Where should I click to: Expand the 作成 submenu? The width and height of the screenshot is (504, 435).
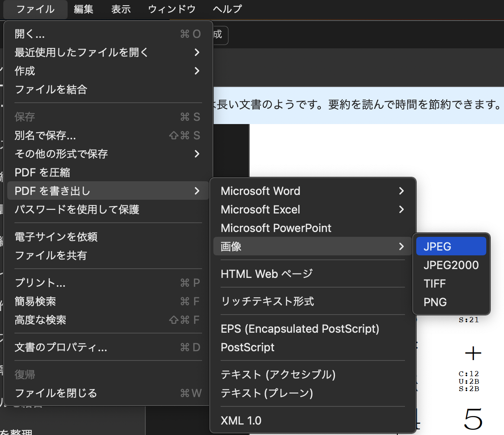(x=108, y=71)
